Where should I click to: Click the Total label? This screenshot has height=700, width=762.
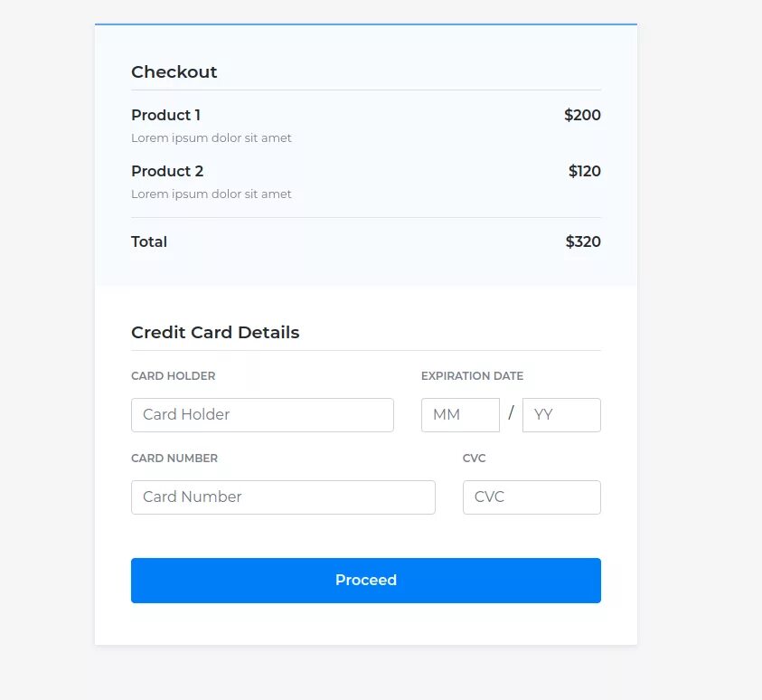click(149, 241)
